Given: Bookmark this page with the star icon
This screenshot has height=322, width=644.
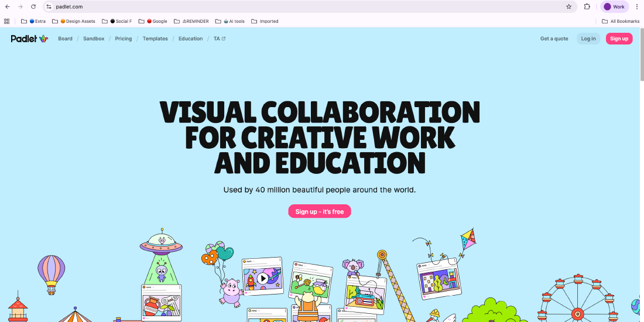Looking at the screenshot, I should 568,7.
